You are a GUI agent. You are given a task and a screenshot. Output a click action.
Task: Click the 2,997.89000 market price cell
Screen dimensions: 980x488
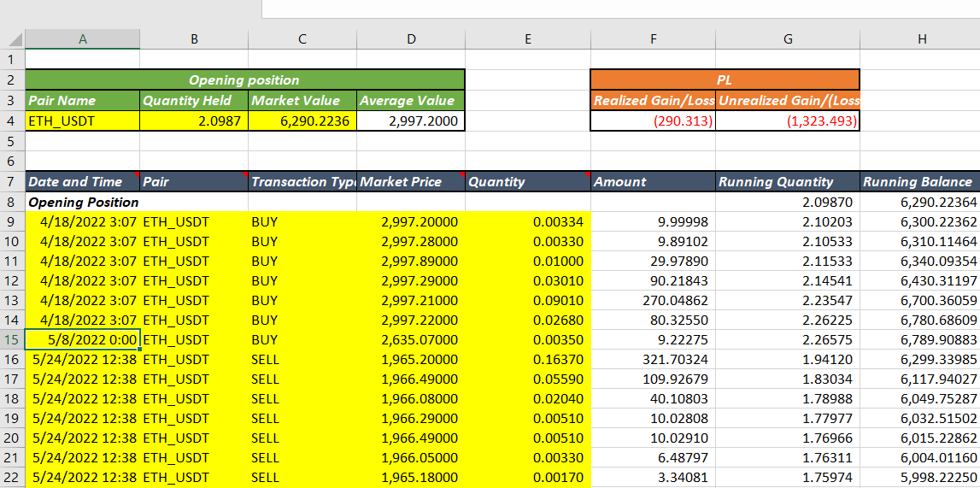pyautogui.click(x=411, y=262)
